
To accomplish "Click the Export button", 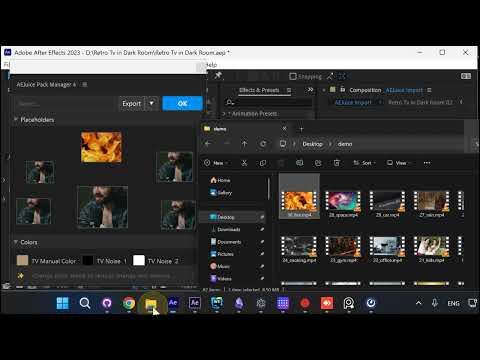I will pyautogui.click(x=132, y=103).
